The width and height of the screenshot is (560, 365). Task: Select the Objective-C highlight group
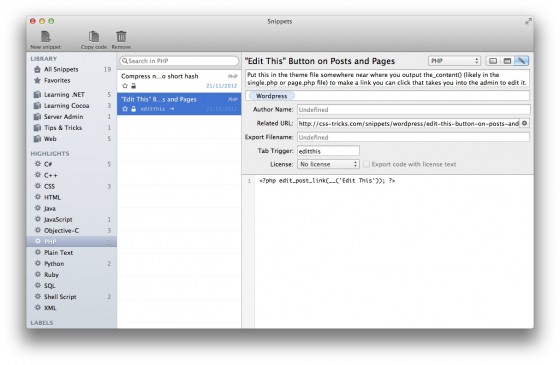(71, 231)
